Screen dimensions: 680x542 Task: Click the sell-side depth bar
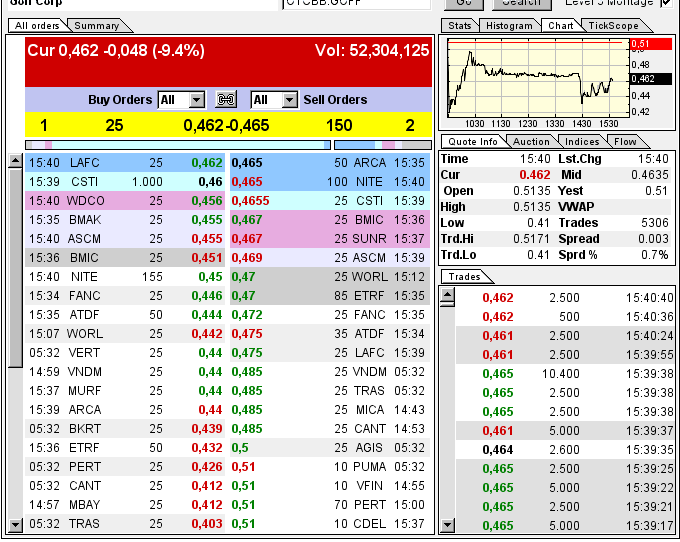click(383, 145)
